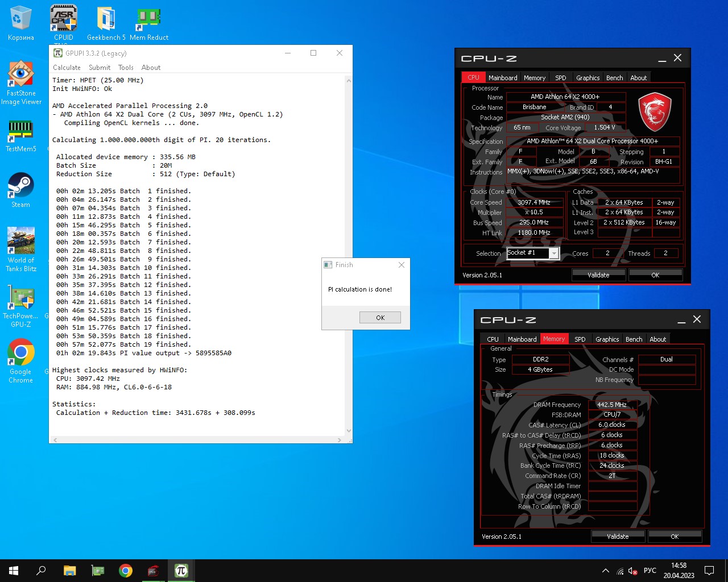Show hidden system tray icons
The height and width of the screenshot is (582, 728).
click(x=606, y=571)
